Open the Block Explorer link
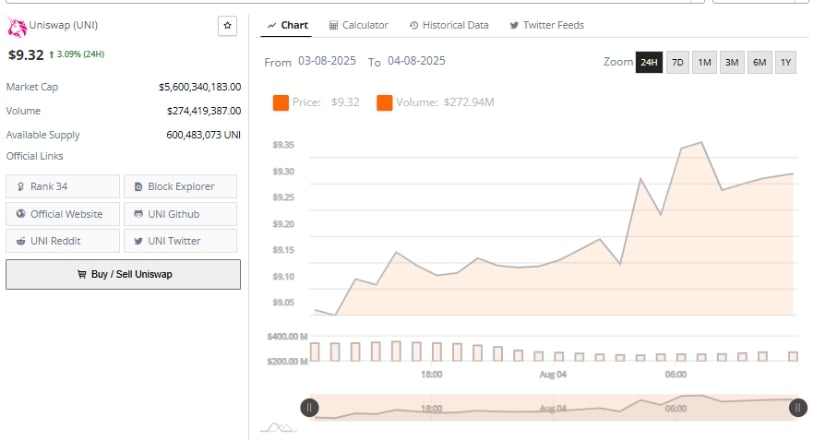Viewport: 825px width, 440px height. pyautogui.click(x=180, y=186)
